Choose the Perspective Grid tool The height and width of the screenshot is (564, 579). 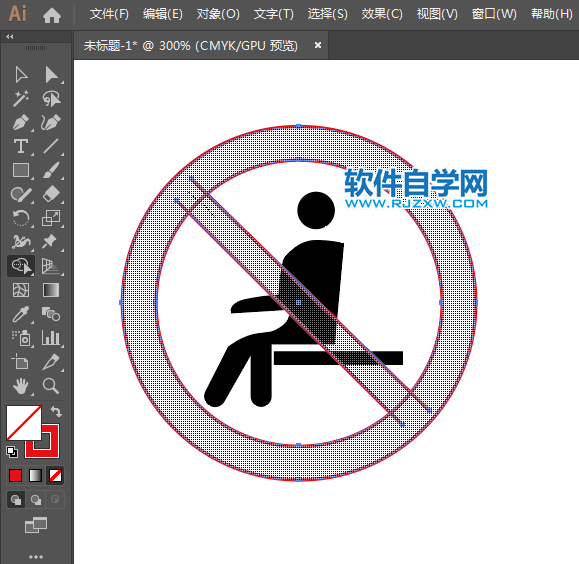[51, 266]
